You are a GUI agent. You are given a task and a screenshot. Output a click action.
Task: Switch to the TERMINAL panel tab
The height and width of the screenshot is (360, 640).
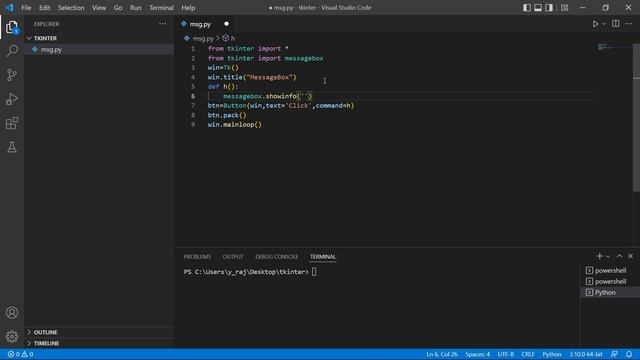(x=322, y=257)
